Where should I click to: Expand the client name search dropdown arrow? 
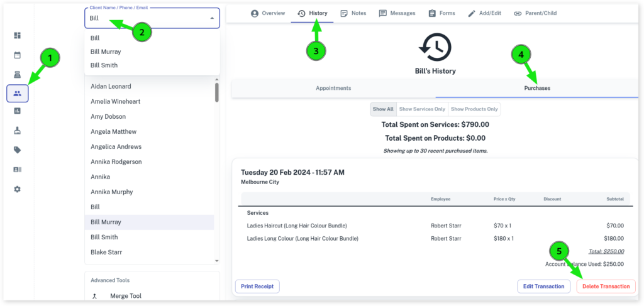click(211, 19)
